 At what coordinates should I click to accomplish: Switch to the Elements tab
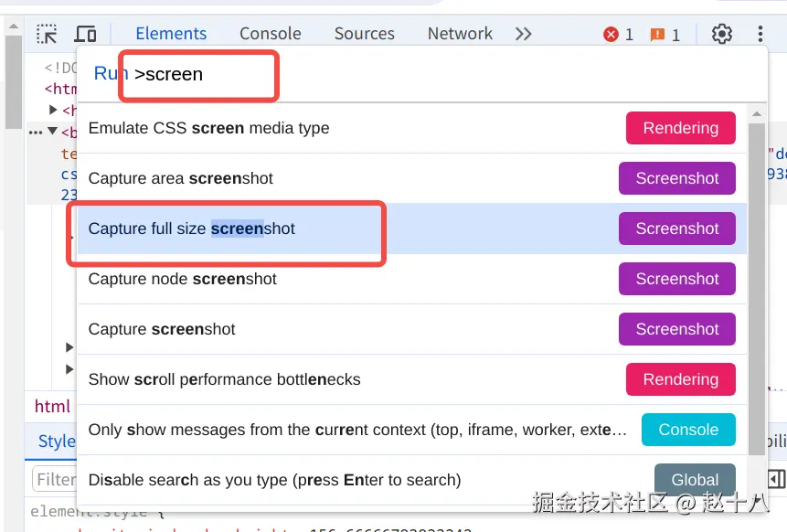pyautogui.click(x=171, y=34)
